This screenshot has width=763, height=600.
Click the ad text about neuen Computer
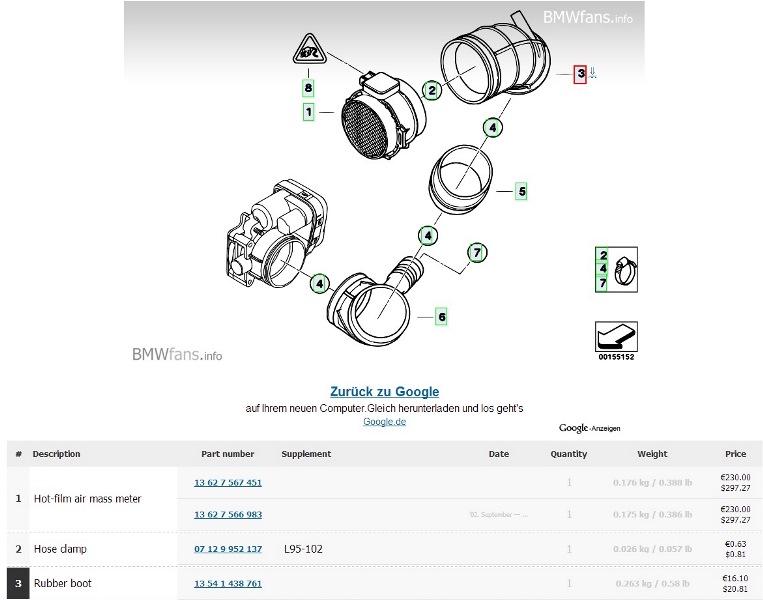(384, 408)
